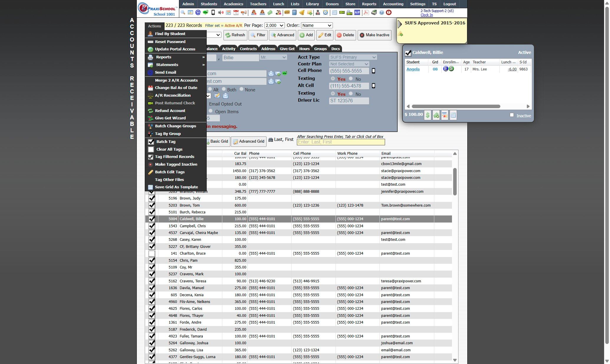Open the email @ toolbar icon

tap(198, 13)
